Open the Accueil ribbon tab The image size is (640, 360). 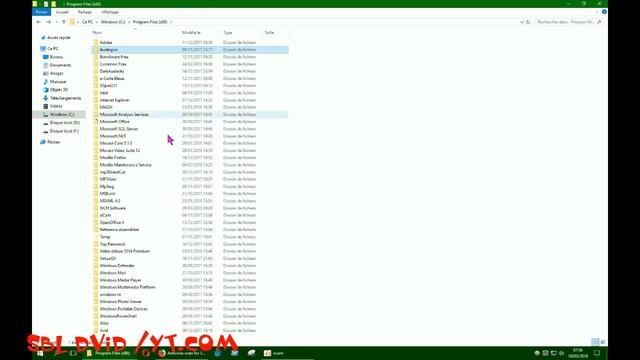coord(62,12)
